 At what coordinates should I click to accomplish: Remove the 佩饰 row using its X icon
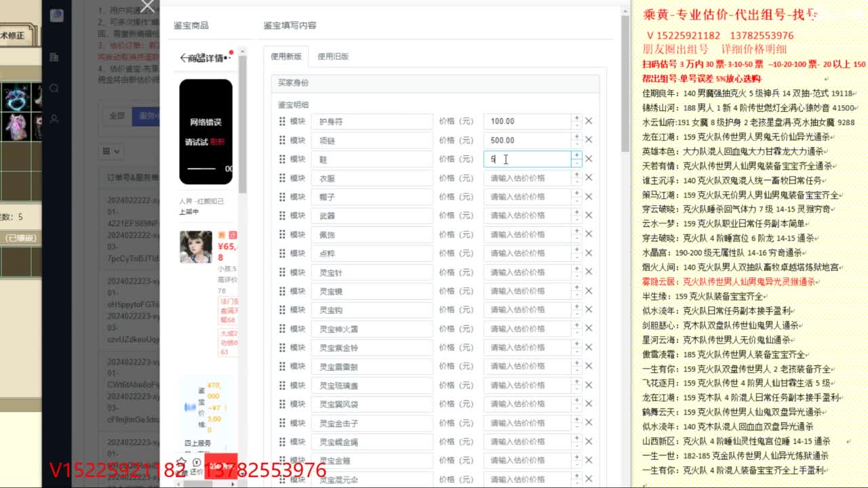tap(589, 235)
